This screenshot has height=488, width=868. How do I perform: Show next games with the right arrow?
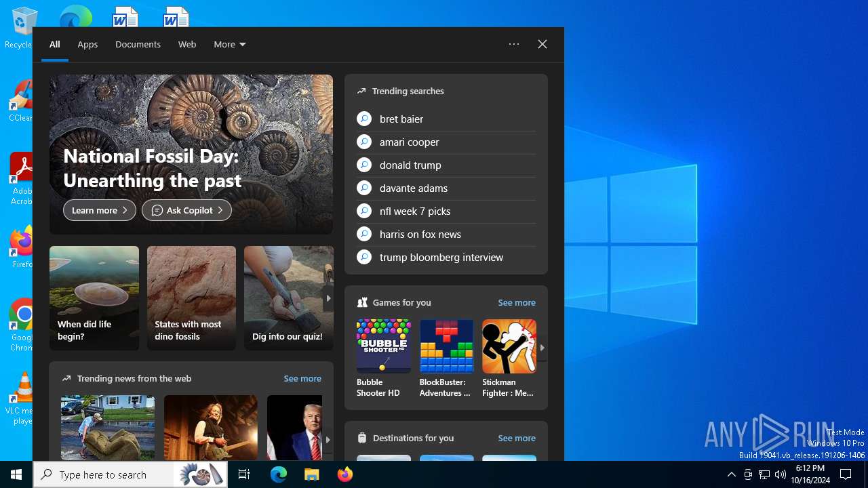(542, 347)
